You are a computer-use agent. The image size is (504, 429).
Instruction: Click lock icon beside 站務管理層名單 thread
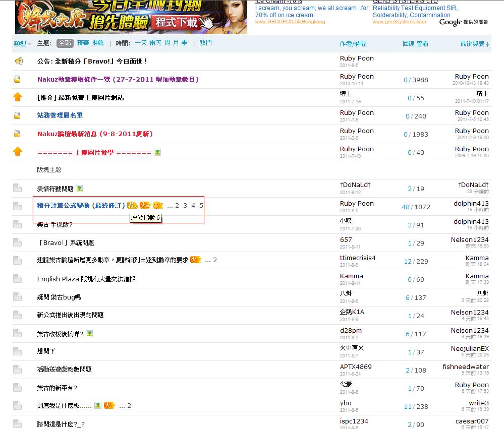point(18,115)
